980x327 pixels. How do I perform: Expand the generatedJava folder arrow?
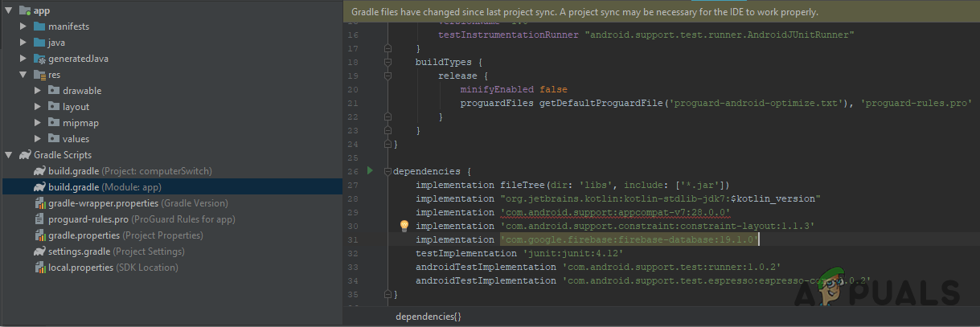click(23, 59)
